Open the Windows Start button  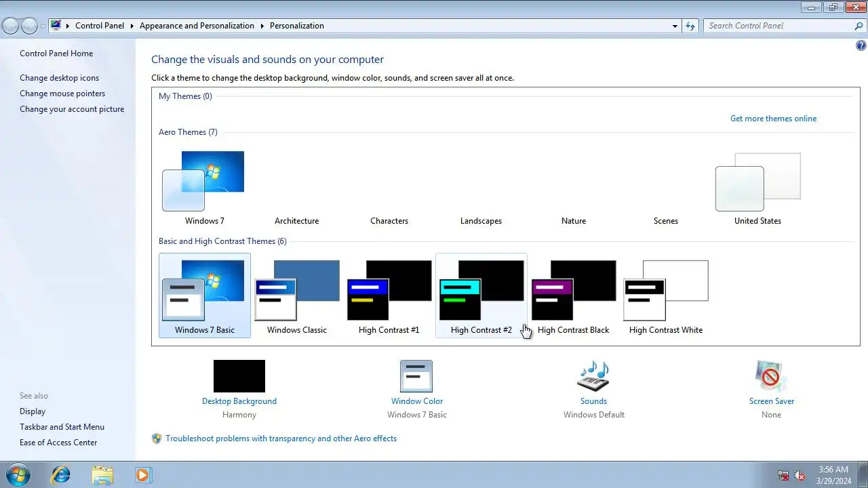pos(17,474)
